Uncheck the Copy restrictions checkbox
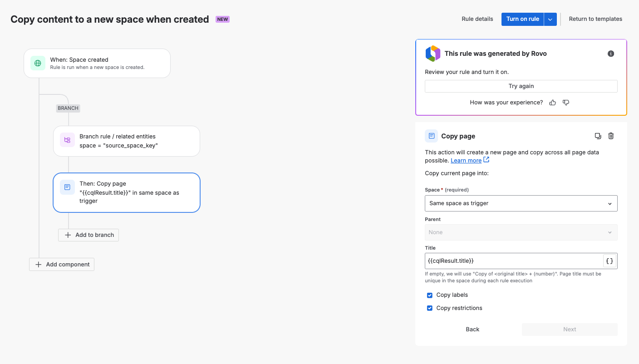639x364 pixels. (x=430, y=309)
